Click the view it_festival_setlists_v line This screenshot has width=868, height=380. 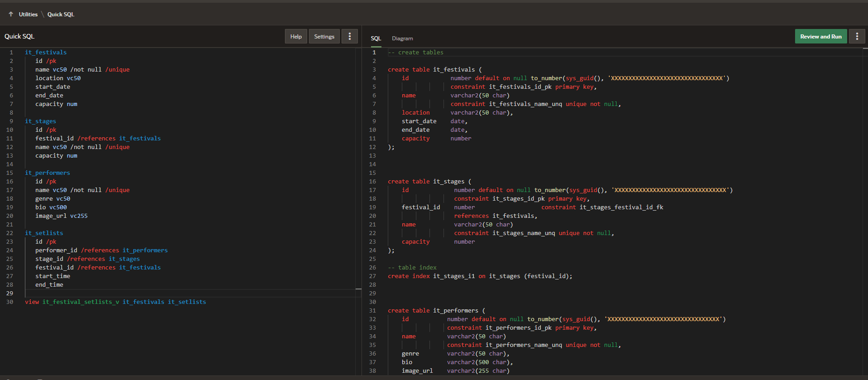[115, 302]
